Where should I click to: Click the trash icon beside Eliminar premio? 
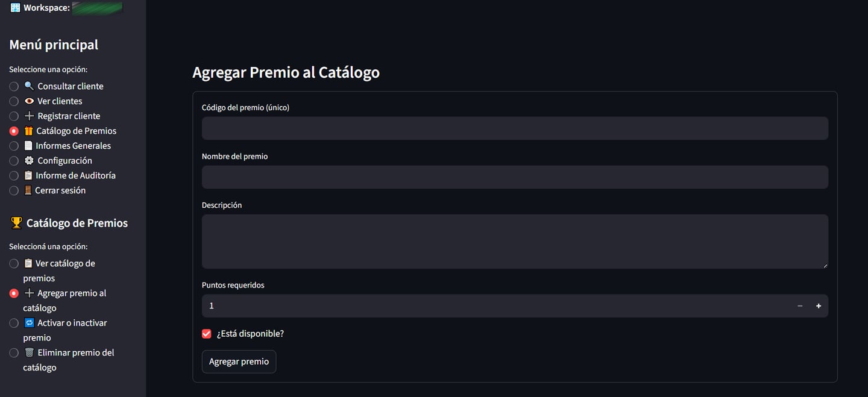point(29,353)
